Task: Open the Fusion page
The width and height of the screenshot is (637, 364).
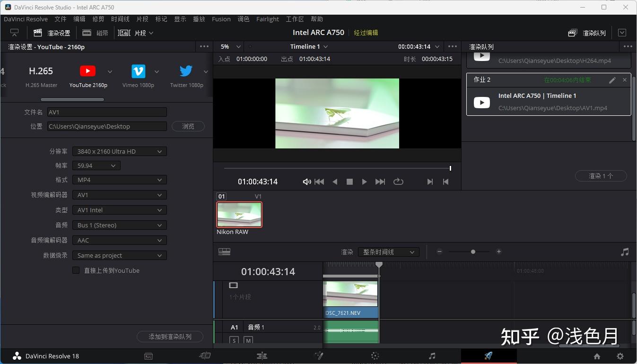Action: 319,356
